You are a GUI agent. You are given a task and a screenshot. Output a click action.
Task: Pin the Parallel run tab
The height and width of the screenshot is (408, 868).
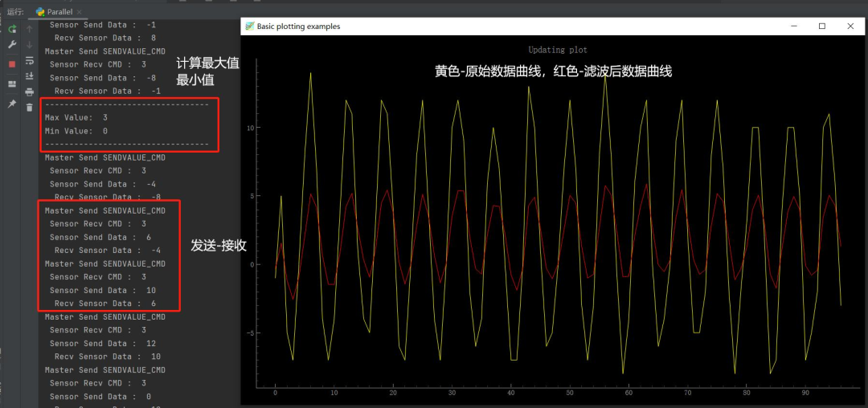[12, 104]
